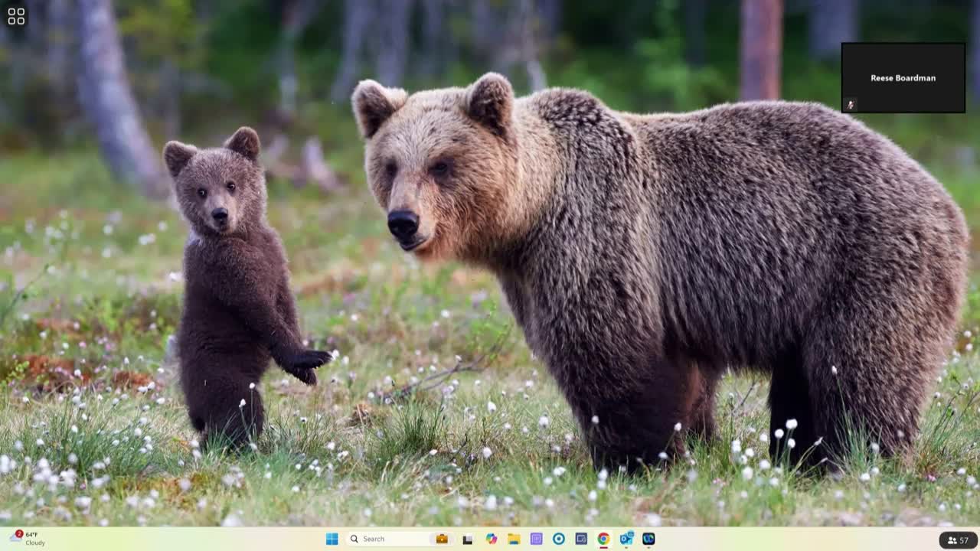Click the Reese Boardman name label
Image resolution: width=980 pixels, height=551 pixels.
(903, 78)
